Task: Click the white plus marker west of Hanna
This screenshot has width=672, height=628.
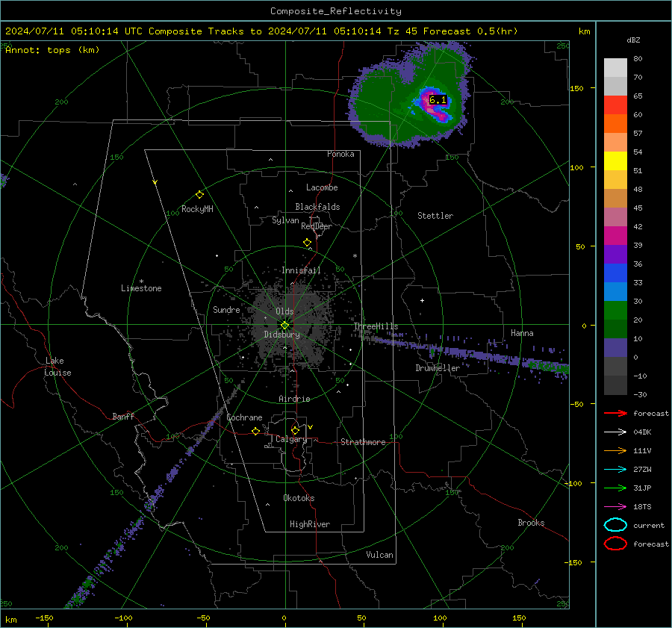Action: (x=422, y=300)
